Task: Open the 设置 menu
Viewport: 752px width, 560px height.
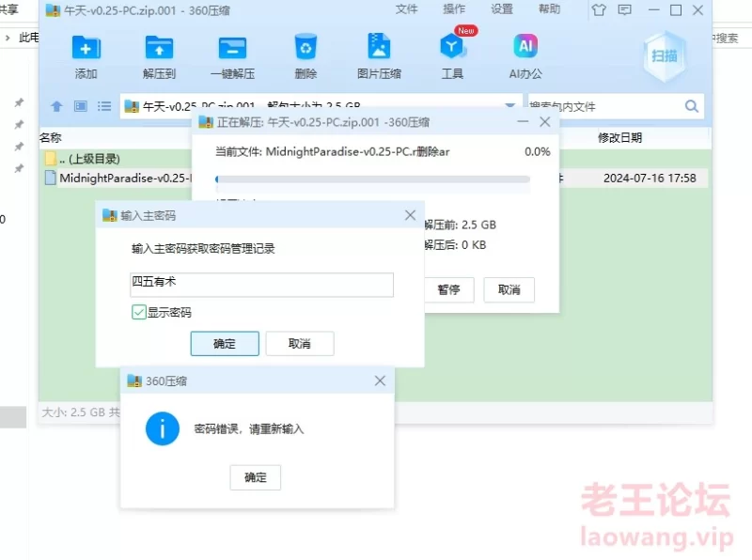Action: point(502,9)
